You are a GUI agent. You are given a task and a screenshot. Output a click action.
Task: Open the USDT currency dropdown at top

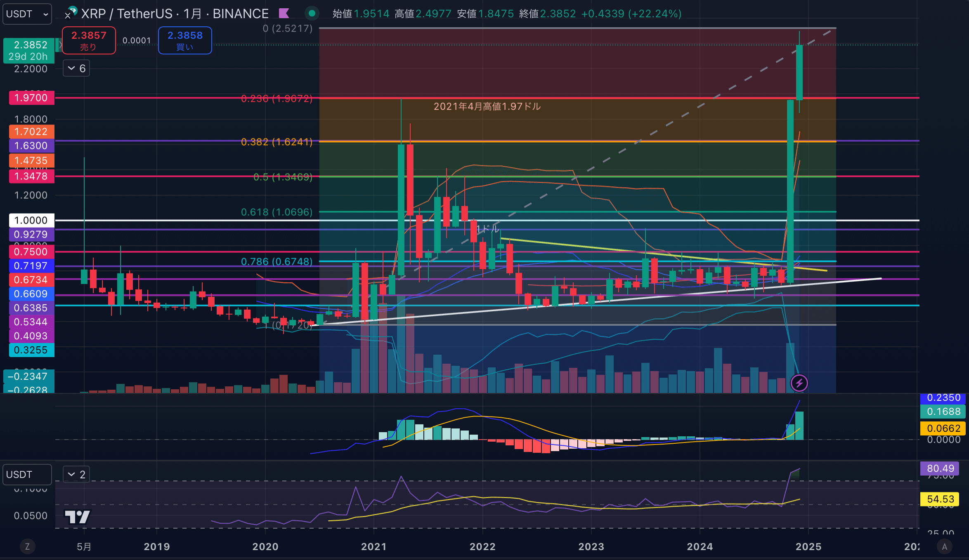coord(27,14)
